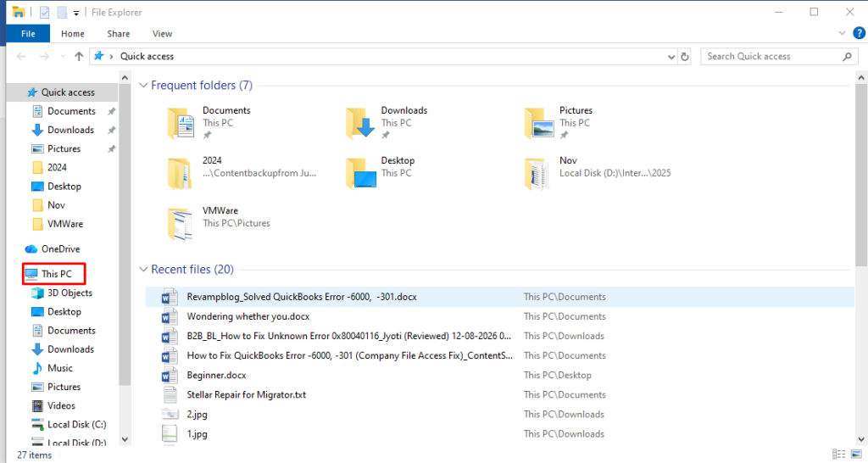The width and height of the screenshot is (868, 463).
Task: Select the Nov frequent folder icon
Action: coord(537,173)
